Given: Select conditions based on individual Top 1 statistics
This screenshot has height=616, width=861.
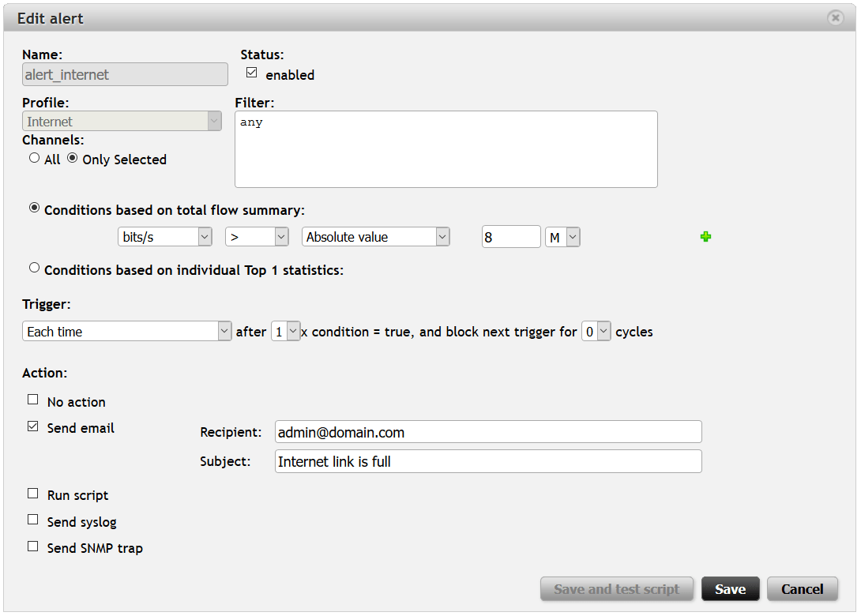Looking at the screenshot, I should coord(34,268).
